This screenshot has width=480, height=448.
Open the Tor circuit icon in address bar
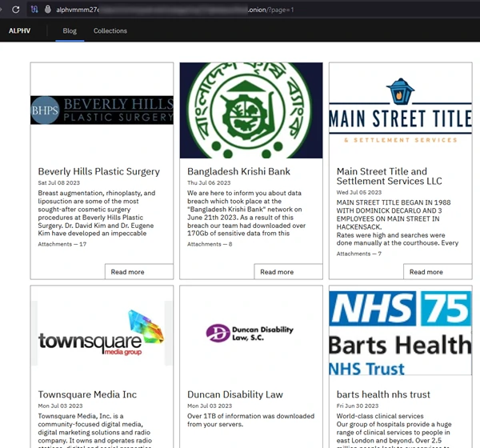[x=34, y=10]
